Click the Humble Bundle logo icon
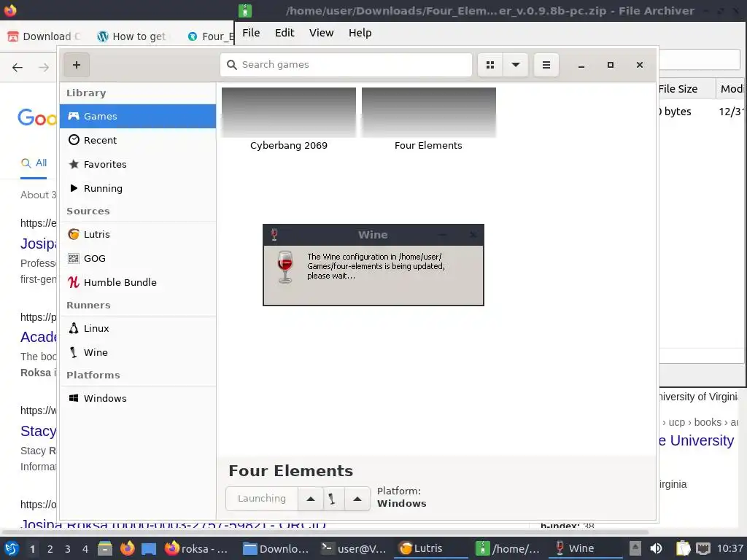The image size is (747, 560). (x=74, y=282)
